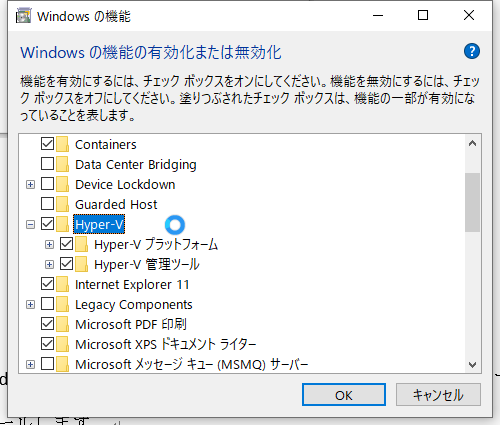This screenshot has height=425, width=500.
Task: Expand the Legacy Components node
Action: click(x=30, y=305)
